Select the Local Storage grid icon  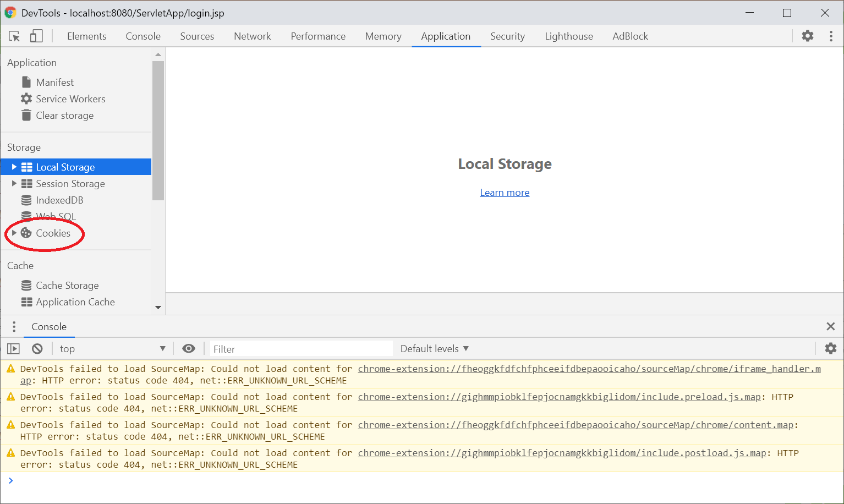pyautogui.click(x=26, y=167)
